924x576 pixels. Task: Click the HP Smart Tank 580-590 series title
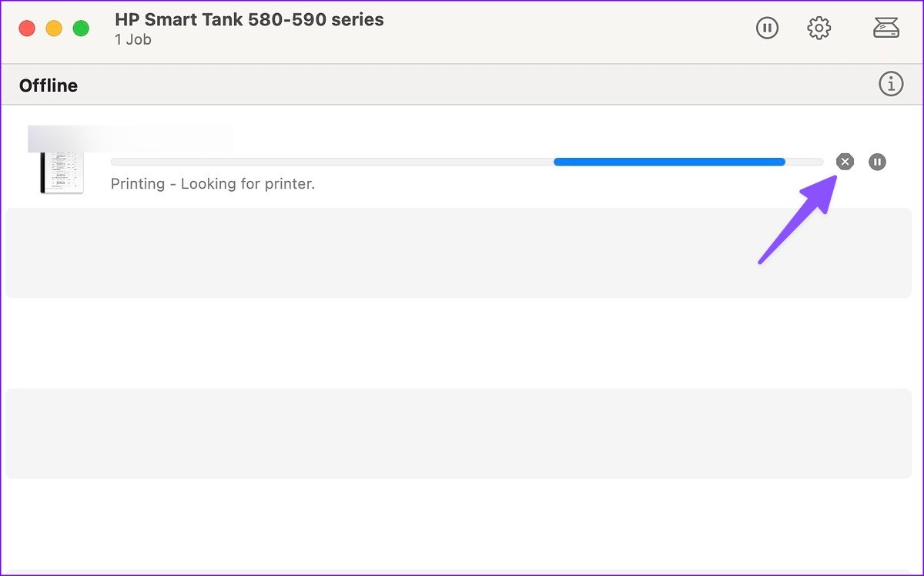click(249, 19)
